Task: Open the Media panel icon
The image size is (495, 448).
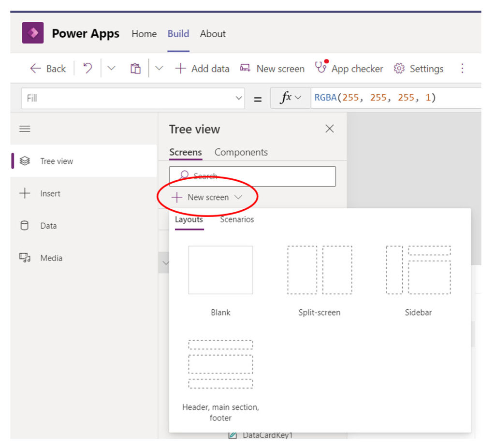Action: [x=24, y=258]
